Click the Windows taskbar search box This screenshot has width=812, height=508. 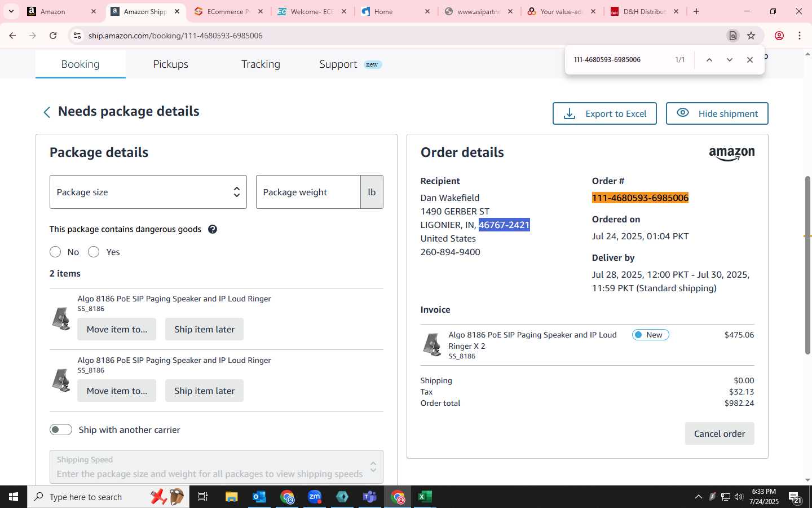pyautogui.click(x=108, y=497)
